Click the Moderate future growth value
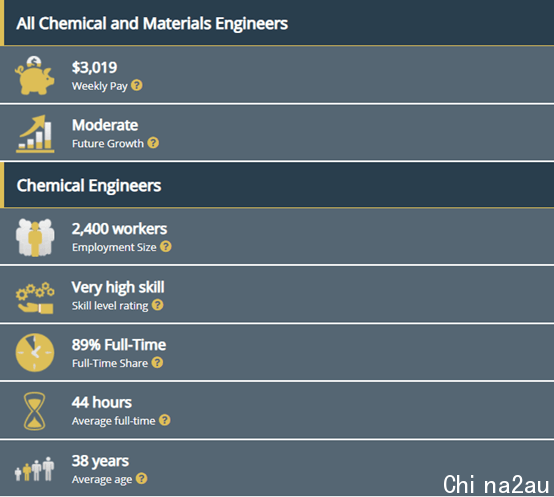 tap(105, 125)
